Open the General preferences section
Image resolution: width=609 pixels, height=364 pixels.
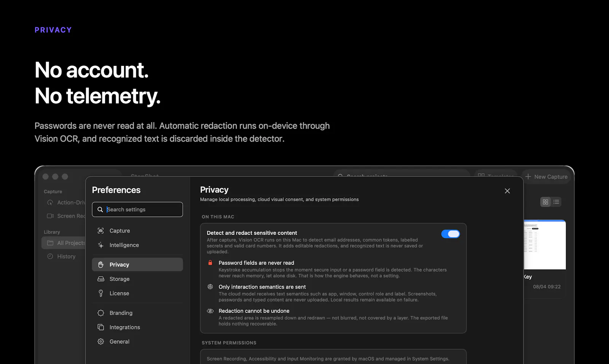point(137,342)
